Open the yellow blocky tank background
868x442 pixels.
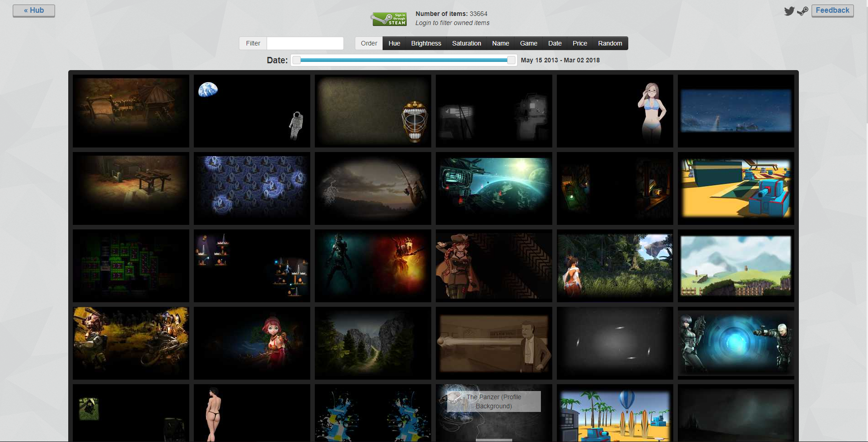click(736, 188)
